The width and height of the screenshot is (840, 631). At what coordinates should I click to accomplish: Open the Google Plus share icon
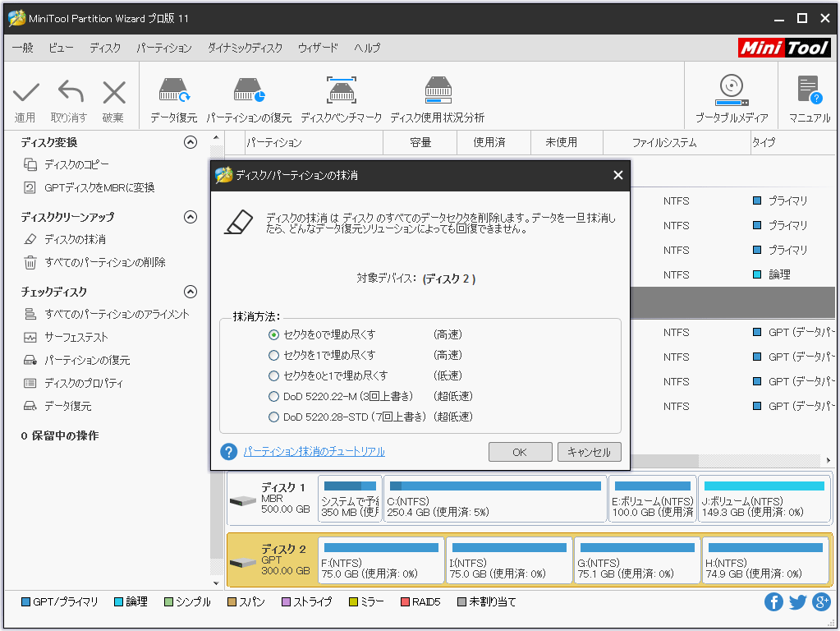(x=821, y=601)
